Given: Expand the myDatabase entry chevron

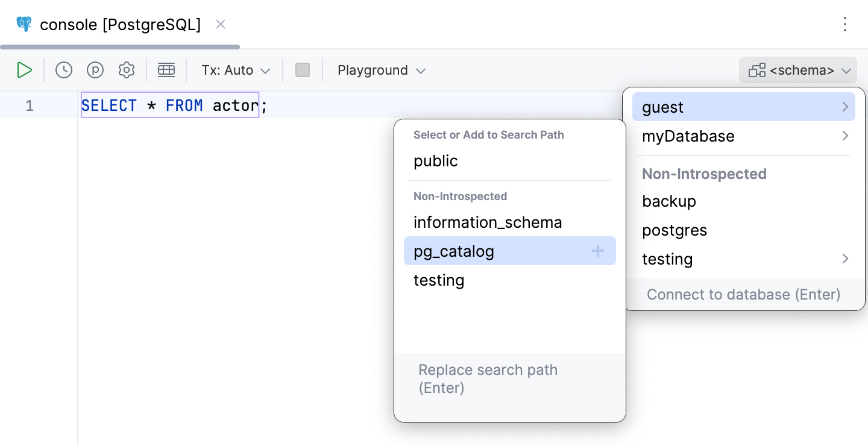Looking at the screenshot, I should pos(845,136).
